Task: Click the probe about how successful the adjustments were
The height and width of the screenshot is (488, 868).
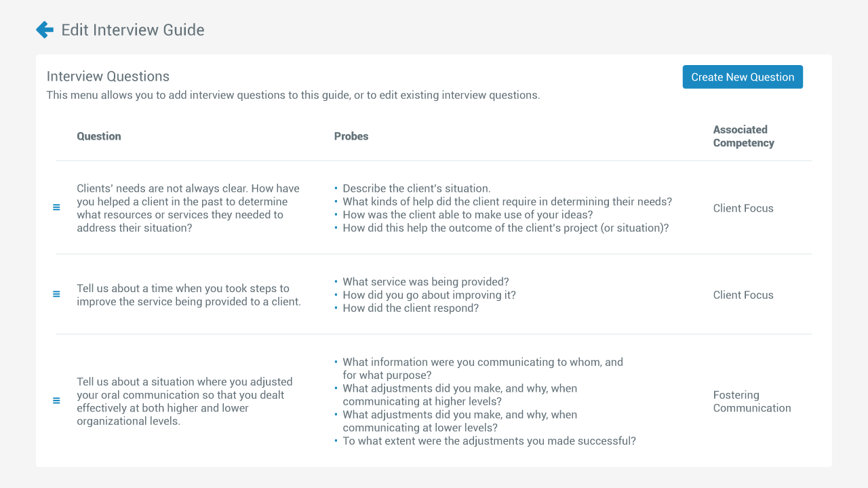Action: pos(489,441)
